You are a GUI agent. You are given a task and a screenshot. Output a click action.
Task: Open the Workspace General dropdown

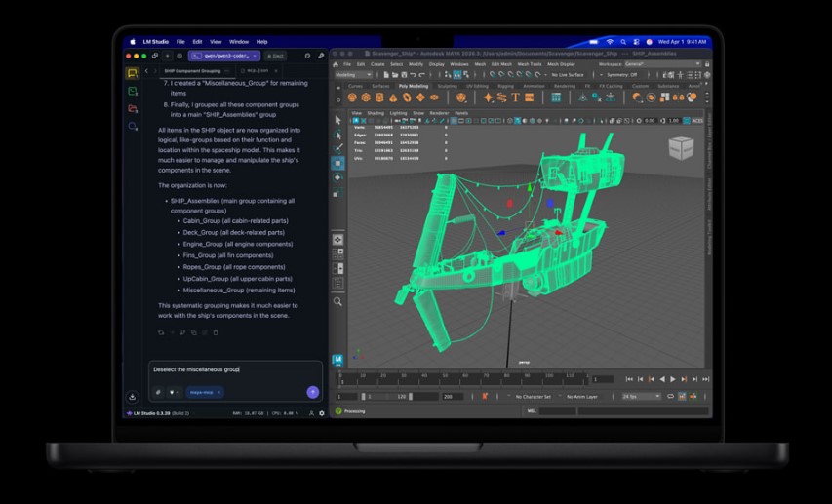[662, 64]
